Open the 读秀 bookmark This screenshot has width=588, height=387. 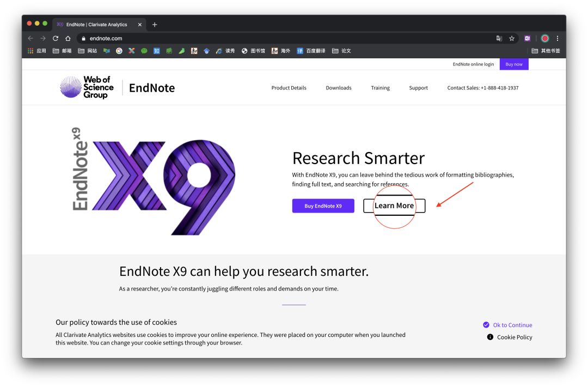(x=225, y=51)
